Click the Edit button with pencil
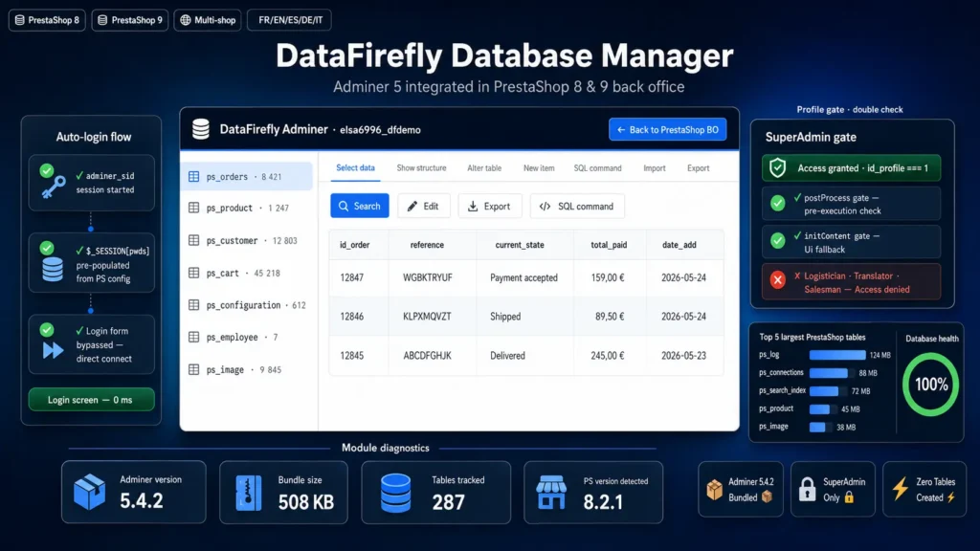Image resolution: width=980 pixels, height=551 pixels. 424,207
